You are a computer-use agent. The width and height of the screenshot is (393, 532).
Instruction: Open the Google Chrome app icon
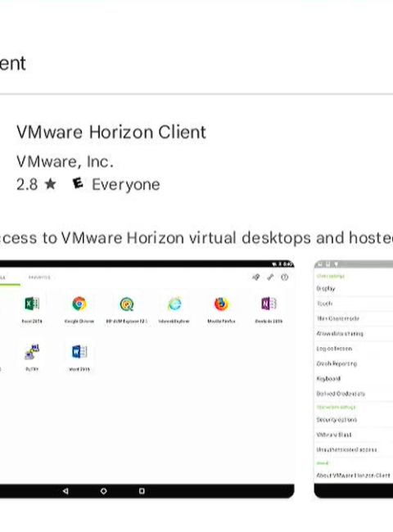pos(79,304)
